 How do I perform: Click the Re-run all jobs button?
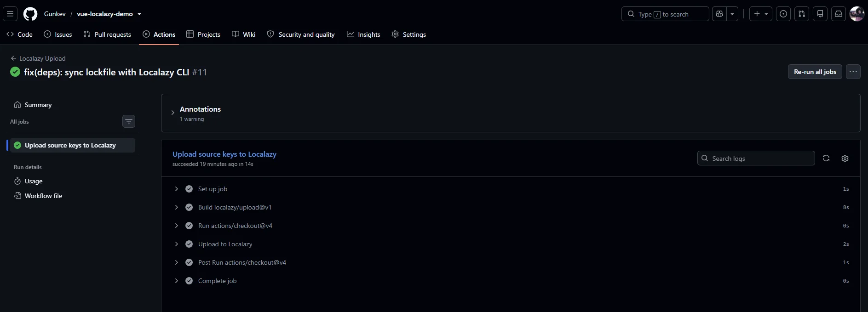click(x=815, y=72)
